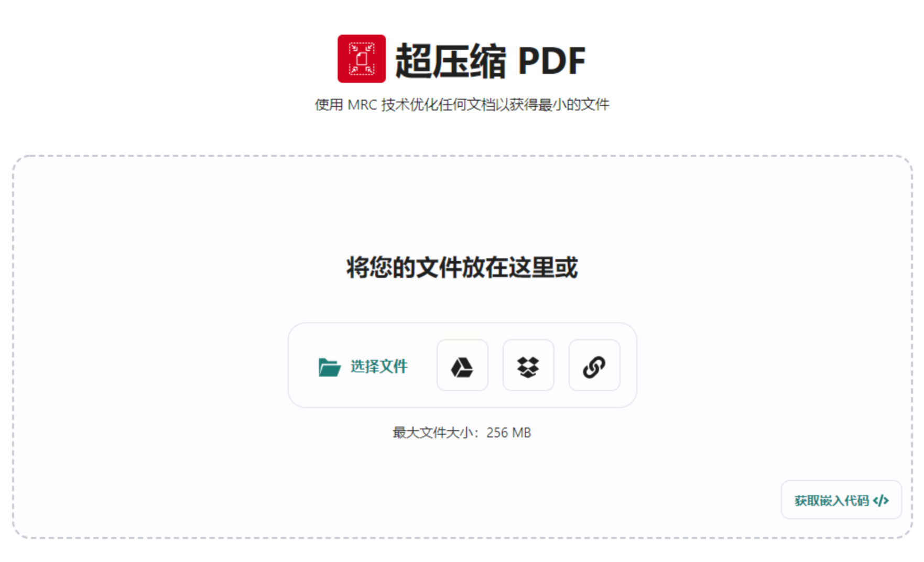Image resolution: width=924 pixels, height=562 pixels.
Task: Click the red Hyper-Compress PDF logo icon
Action: click(361, 59)
